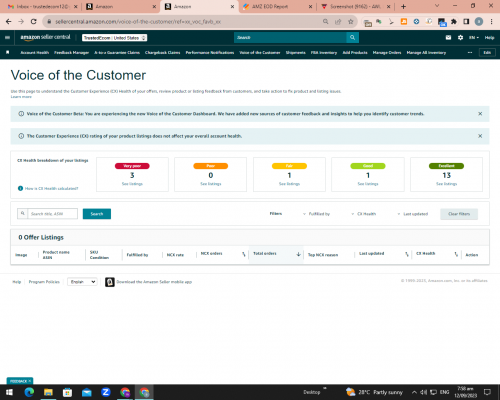This screenshot has height=400, width=500.
Task: Expand the Fulfilled by filter
Action: pos(316,214)
